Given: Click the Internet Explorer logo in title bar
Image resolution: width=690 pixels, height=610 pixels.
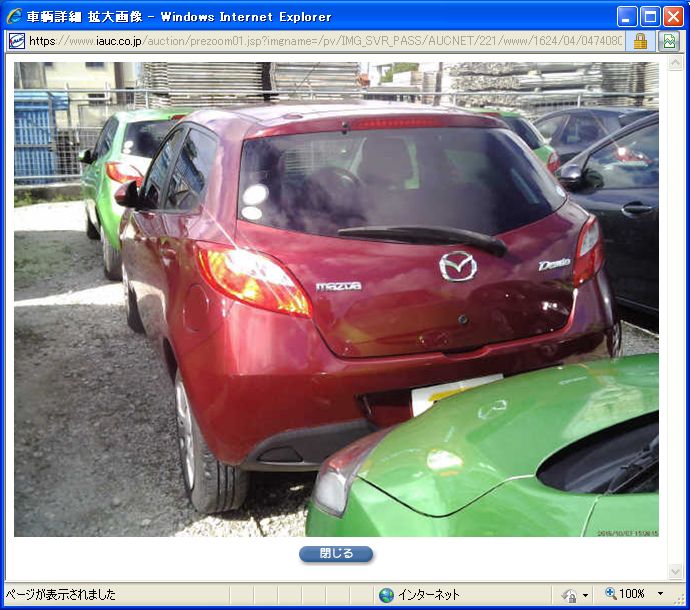Looking at the screenshot, I should click(x=14, y=16).
